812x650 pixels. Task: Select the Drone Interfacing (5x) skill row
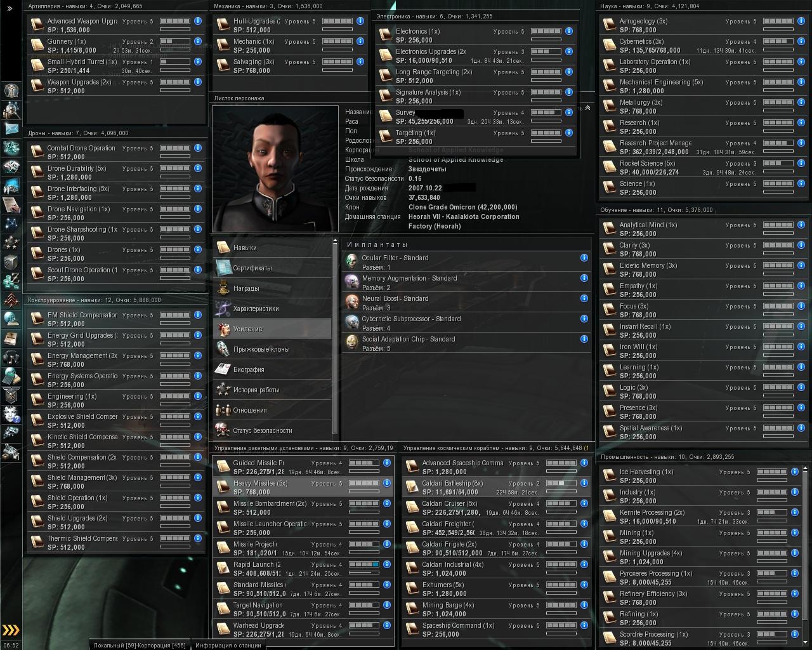116,193
